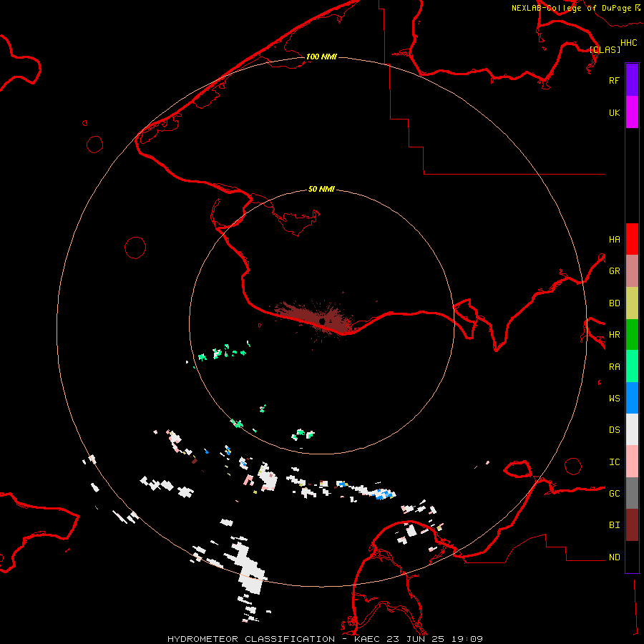This screenshot has width=644, height=644.
Task: Click the GR legend label
Action: 614,271
